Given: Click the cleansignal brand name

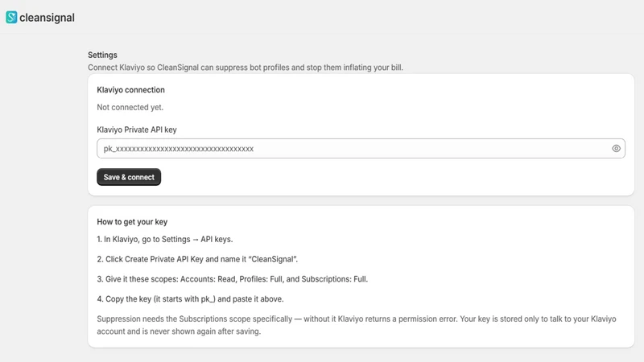Looking at the screenshot, I should pyautogui.click(x=47, y=18).
